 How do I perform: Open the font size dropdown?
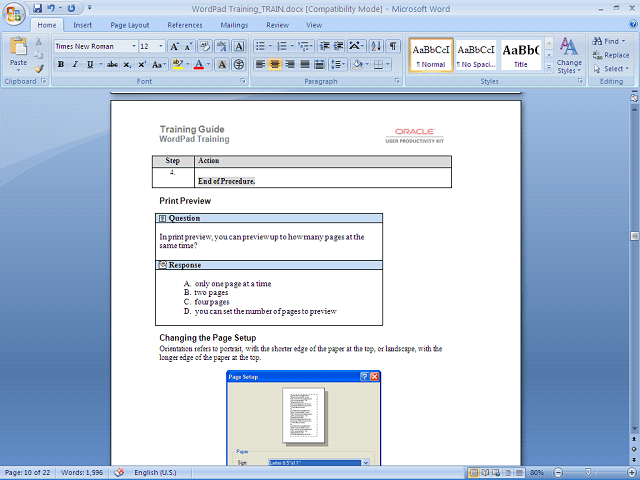(x=161, y=46)
